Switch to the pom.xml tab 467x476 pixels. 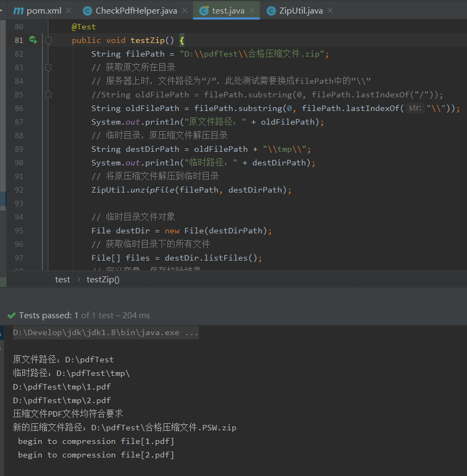43,11
